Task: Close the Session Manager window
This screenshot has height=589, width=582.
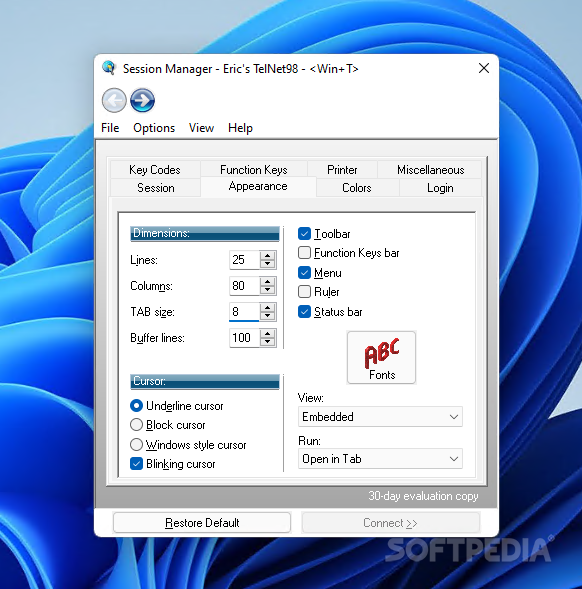Action: tap(484, 68)
